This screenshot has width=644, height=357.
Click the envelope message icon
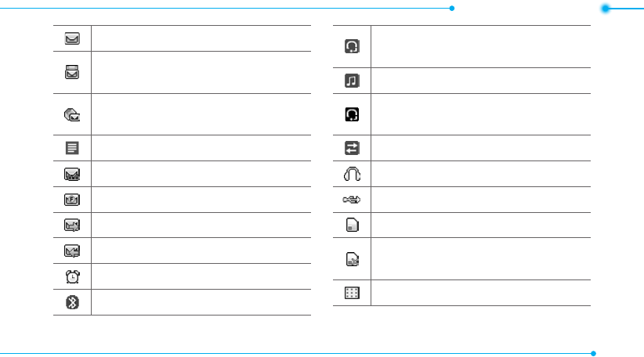click(x=72, y=38)
